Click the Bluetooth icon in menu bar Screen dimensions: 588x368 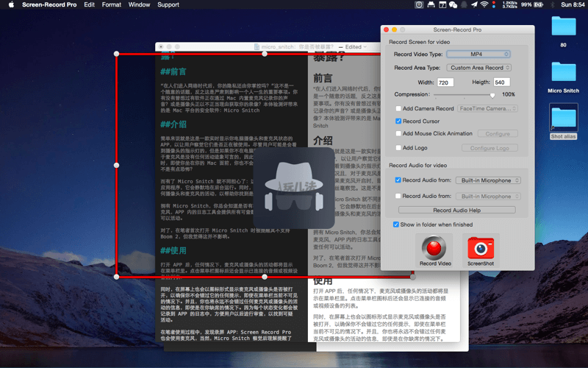click(553, 4)
